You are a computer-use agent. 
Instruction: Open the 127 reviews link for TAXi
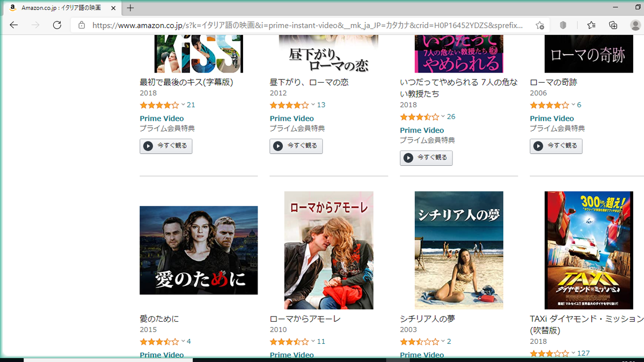pos(583,353)
